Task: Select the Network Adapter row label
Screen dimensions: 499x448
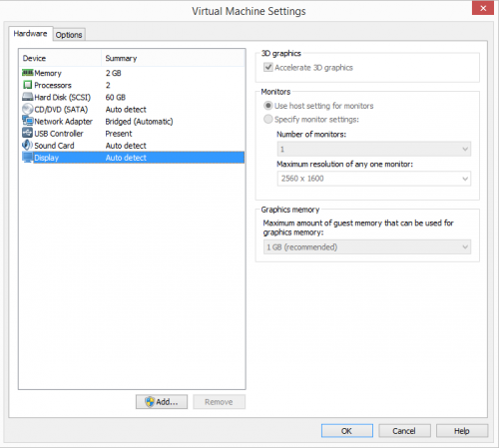Action: (64, 122)
